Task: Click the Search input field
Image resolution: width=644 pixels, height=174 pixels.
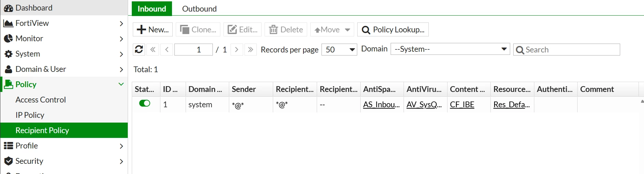Action: point(567,50)
